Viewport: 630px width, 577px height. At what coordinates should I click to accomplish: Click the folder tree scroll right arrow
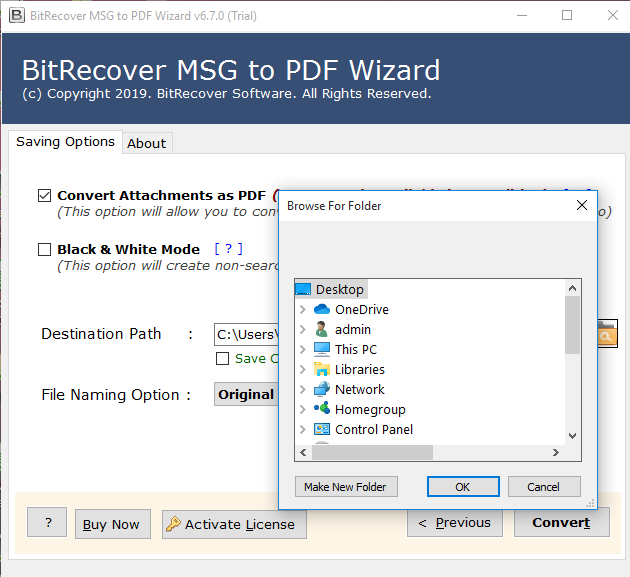point(556,452)
